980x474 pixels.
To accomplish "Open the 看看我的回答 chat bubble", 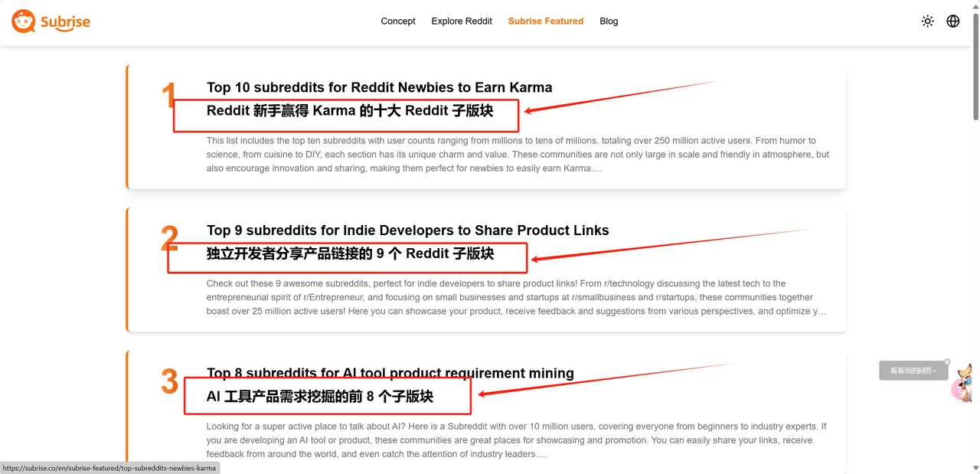I will click(913, 371).
